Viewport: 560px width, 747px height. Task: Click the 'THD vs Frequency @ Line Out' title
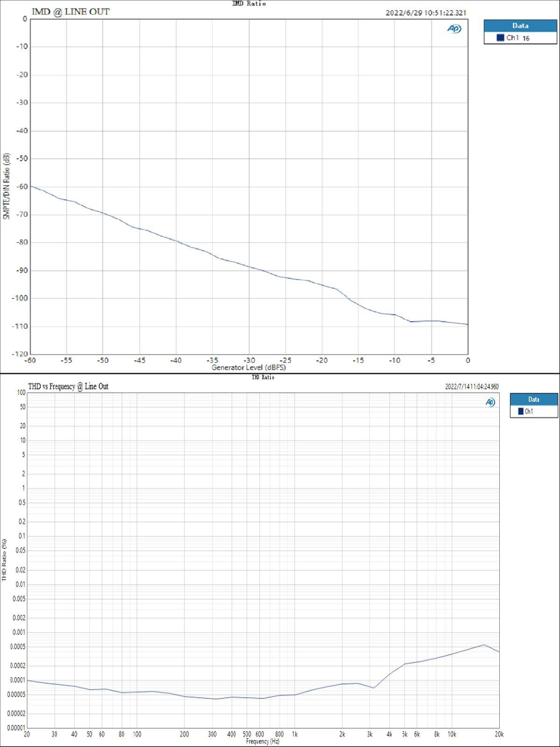click(x=68, y=386)
